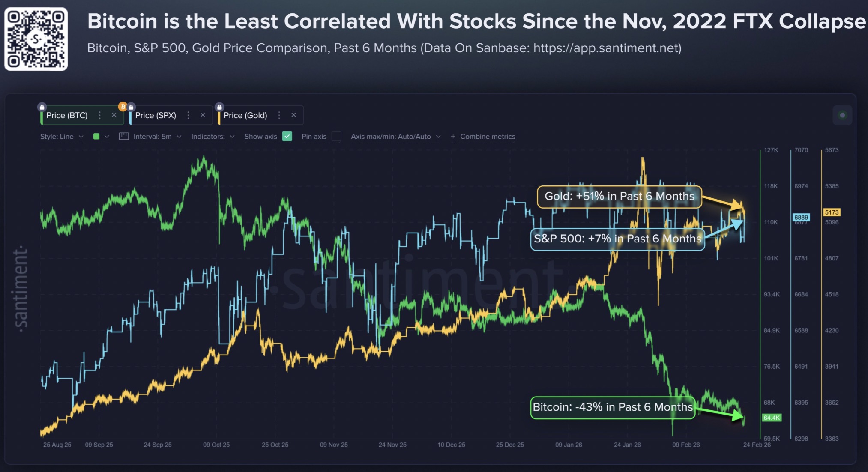Open the Price (SPX) options via three-dot icon

tap(188, 115)
